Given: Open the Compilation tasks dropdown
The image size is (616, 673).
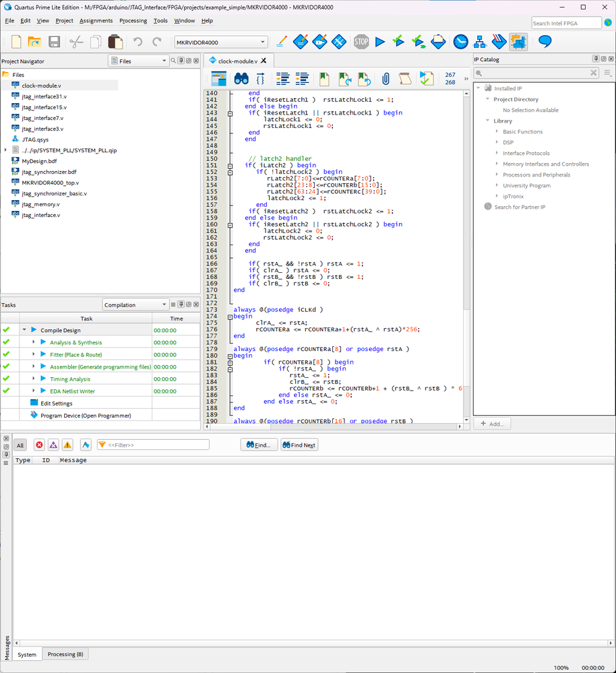Looking at the screenshot, I should (x=135, y=305).
